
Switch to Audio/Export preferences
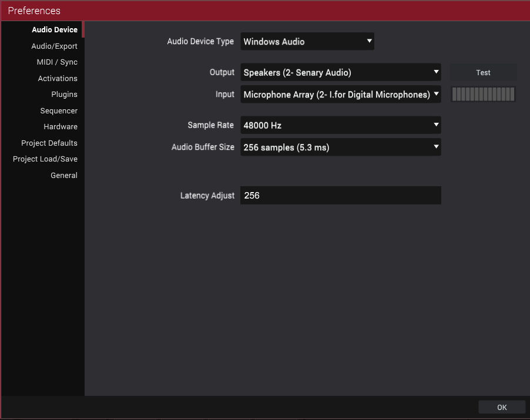[x=54, y=46]
